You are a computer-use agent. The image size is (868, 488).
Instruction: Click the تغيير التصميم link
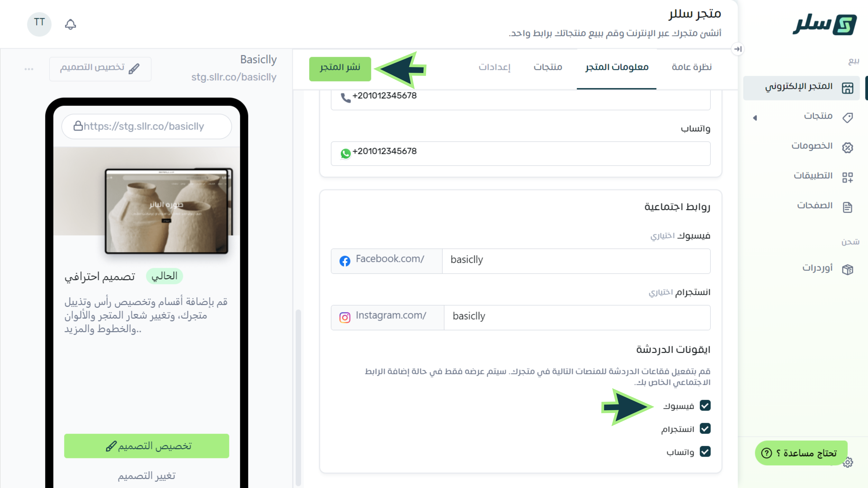click(147, 476)
